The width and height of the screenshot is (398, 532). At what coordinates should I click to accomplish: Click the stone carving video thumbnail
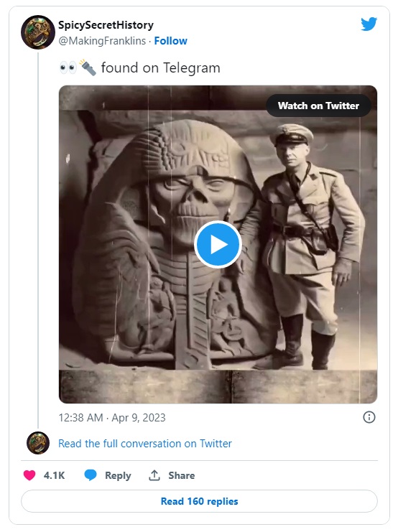(x=218, y=244)
